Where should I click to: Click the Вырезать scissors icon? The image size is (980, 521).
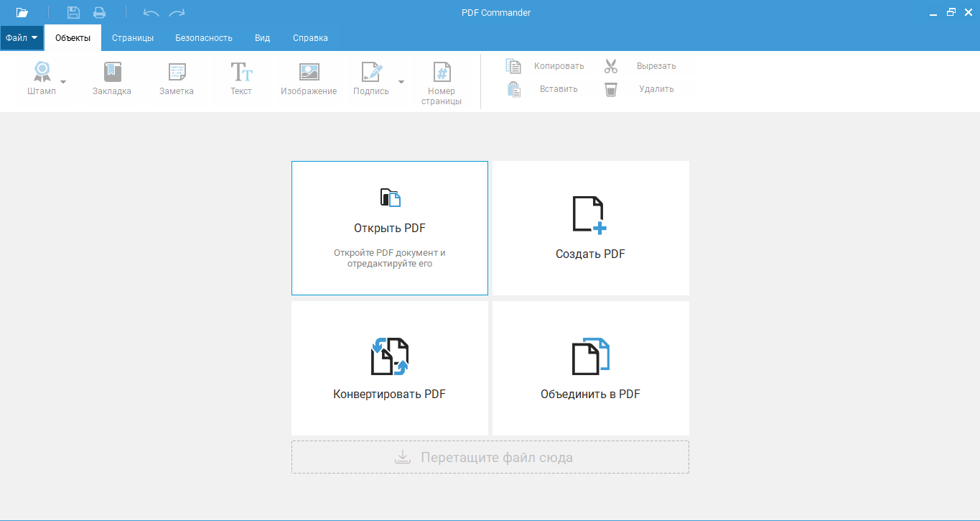(x=611, y=66)
